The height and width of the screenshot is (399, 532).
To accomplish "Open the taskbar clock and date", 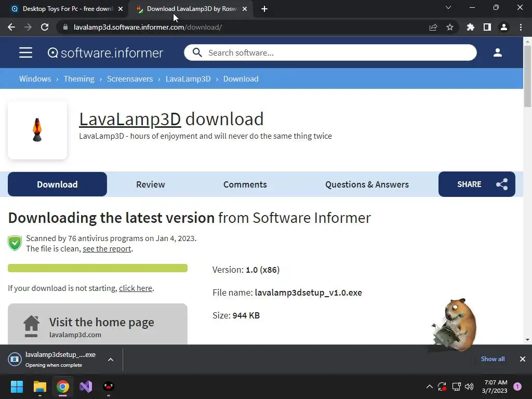I will (x=495, y=387).
